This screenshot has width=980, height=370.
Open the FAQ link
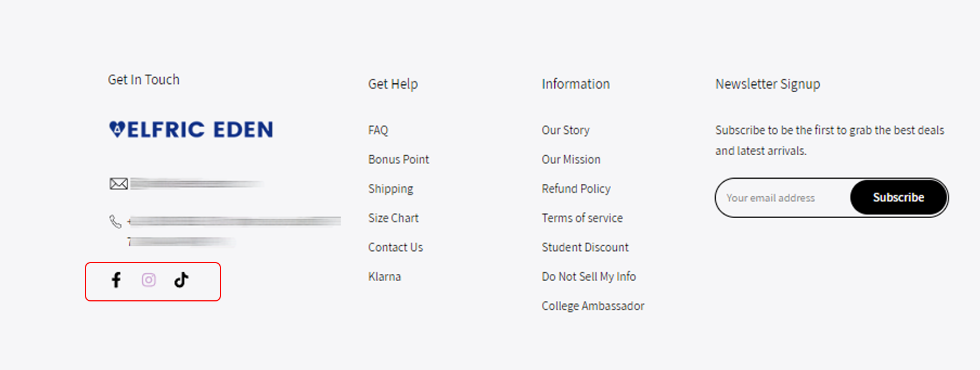tap(378, 130)
